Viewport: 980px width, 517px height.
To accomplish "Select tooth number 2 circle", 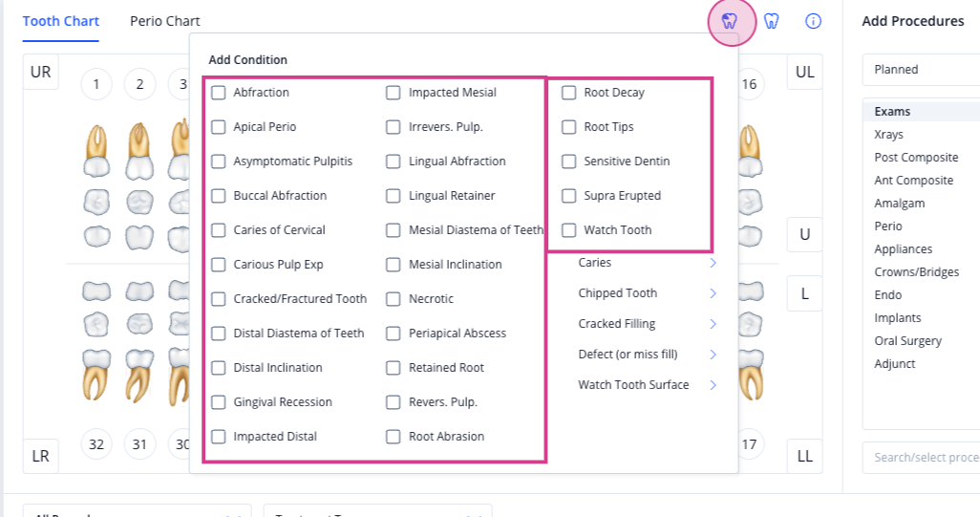I will tap(140, 84).
